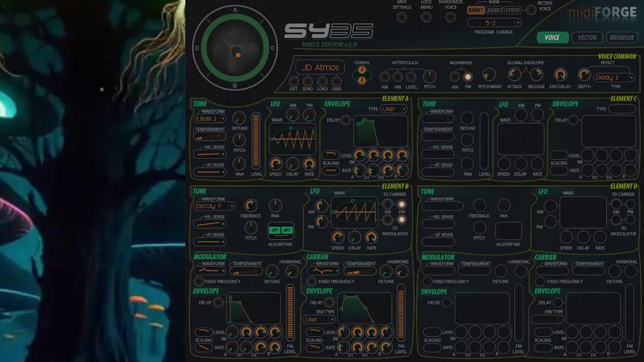The width and height of the screenshot is (644, 362).
Task: Click Element A Level slider
Action: click(256, 141)
